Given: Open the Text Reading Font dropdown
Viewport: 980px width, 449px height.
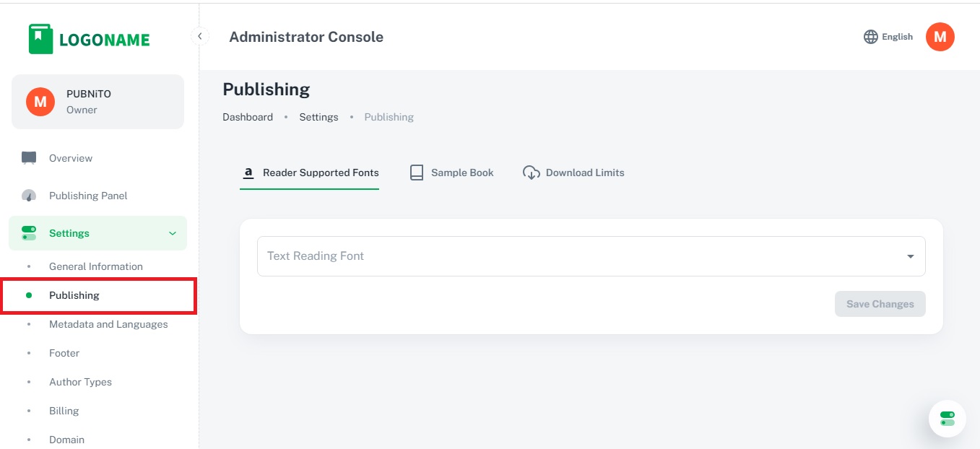Looking at the screenshot, I should 591,256.
